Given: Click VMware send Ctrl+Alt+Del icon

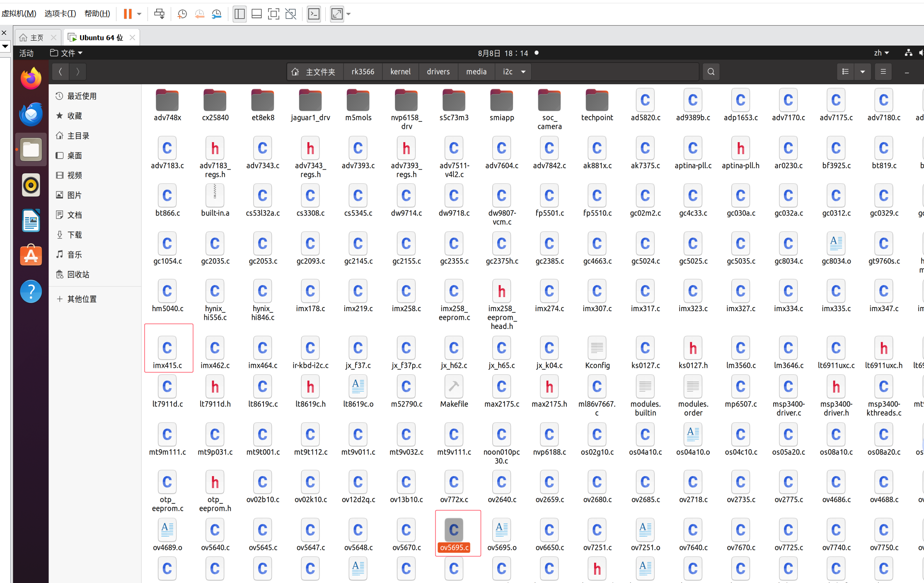Looking at the screenshot, I should coord(159,14).
